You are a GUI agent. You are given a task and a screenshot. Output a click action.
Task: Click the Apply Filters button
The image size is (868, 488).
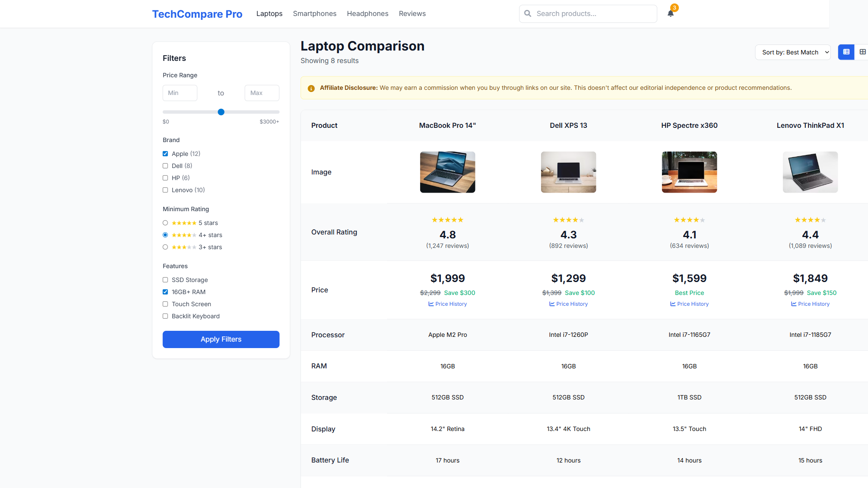[x=221, y=339]
